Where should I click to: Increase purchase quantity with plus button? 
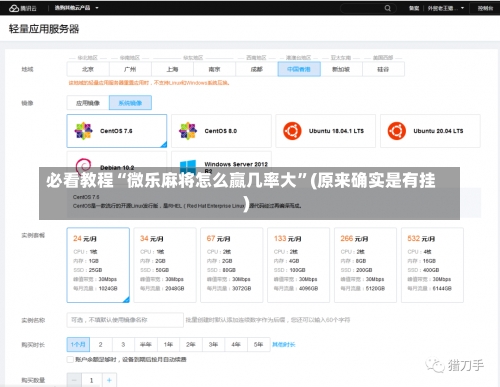point(109,380)
